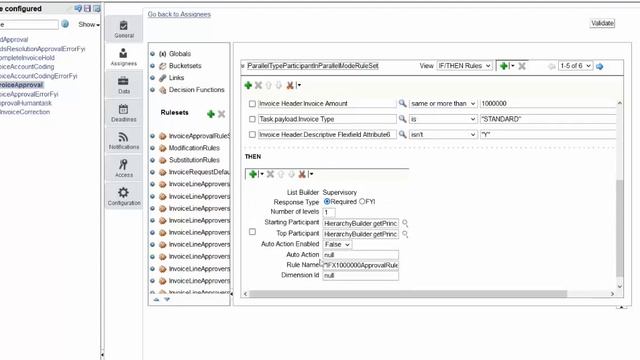640x360 pixels.
Task: Open the Assignees tab
Action: tap(124, 57)
